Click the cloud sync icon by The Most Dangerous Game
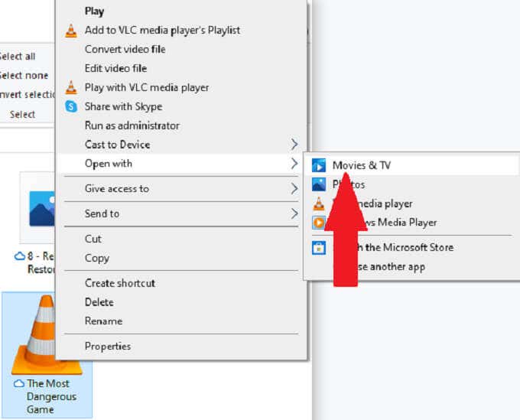Viewport: 520px width, 420px height. 19,383
